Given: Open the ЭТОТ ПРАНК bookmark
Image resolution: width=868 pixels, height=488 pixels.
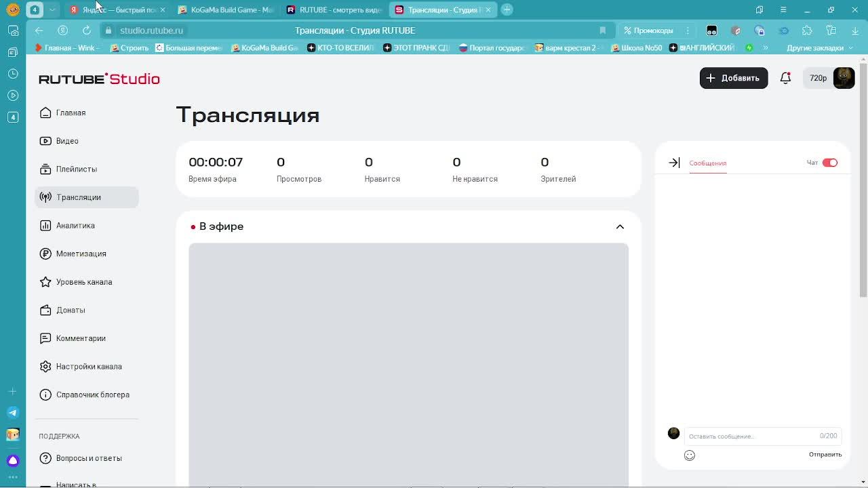Looking at the screenshot, I should click(x=417, y=48).
